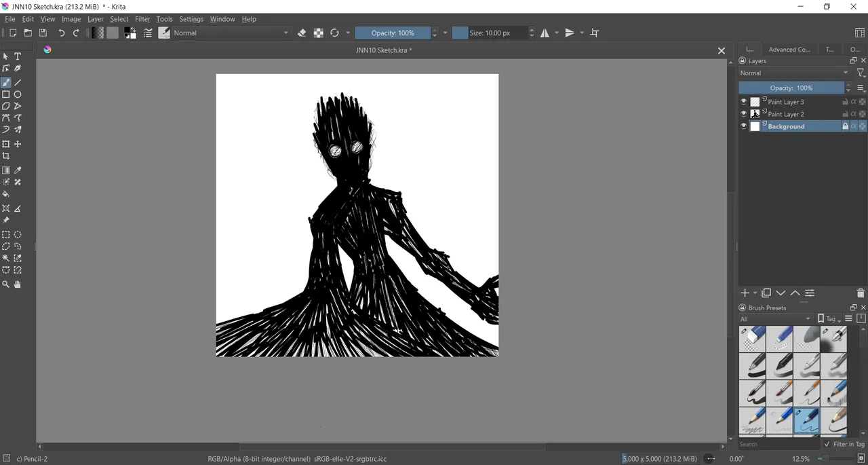Select the Calligraphy tool
This screenshot has width=868, height=465.
click(x=18, y=69)
